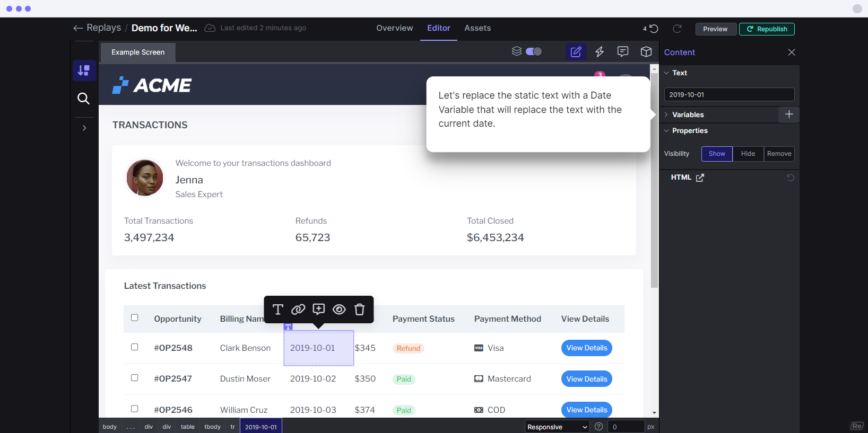Switch to the Overview tab
The height and width of the screenshot is (433, 868).
[x=394, y=28]
